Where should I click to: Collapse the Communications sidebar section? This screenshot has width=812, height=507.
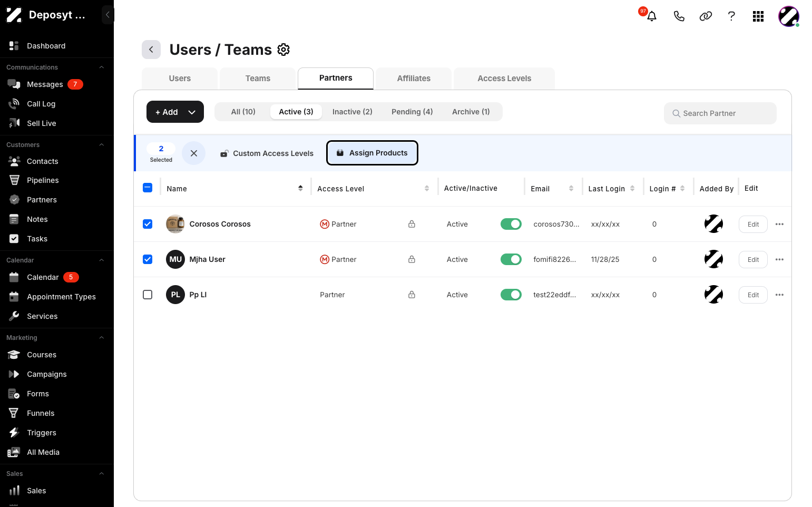click(102, 67)
